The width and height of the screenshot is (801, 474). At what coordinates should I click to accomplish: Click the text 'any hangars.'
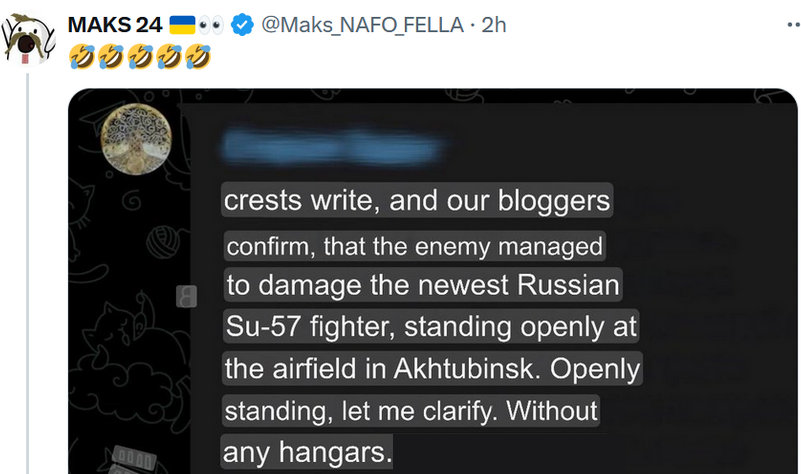[308, 453]
